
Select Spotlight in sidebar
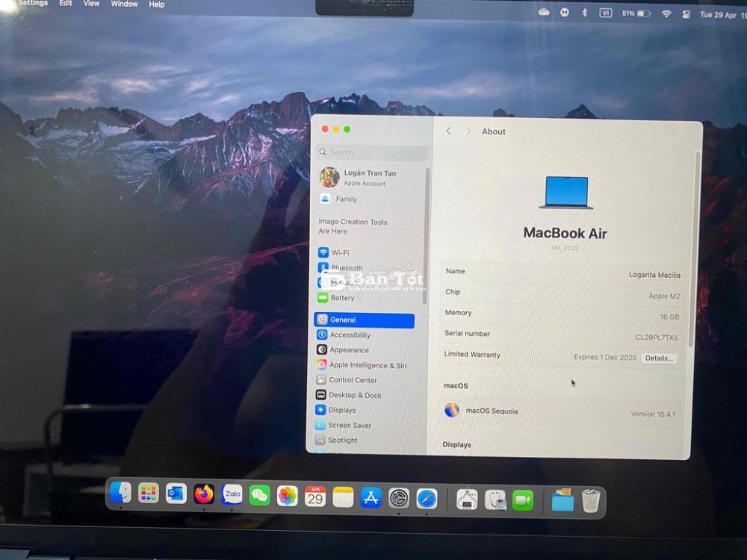pos(336,440)
